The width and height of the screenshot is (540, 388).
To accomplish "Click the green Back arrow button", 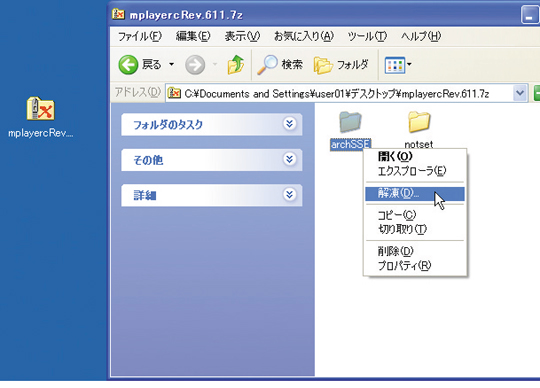I will (128, 65).
